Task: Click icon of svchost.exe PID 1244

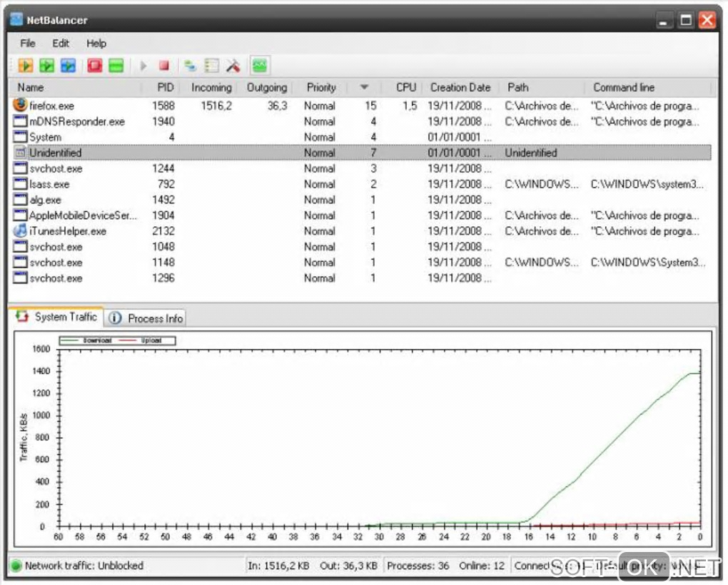Action: click(x=20, y=168)
